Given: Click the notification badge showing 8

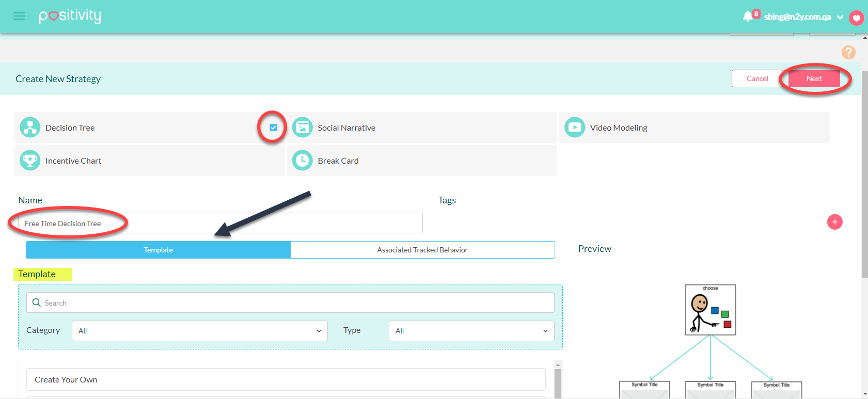Looking at the screenshot, I should [x=756, y=14].
